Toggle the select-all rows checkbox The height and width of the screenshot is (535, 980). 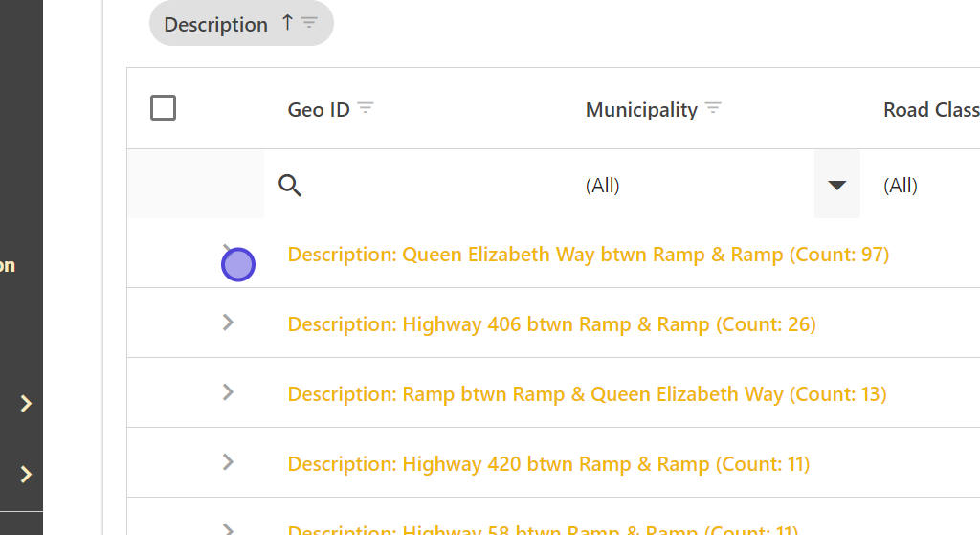[x=164, y=108]
